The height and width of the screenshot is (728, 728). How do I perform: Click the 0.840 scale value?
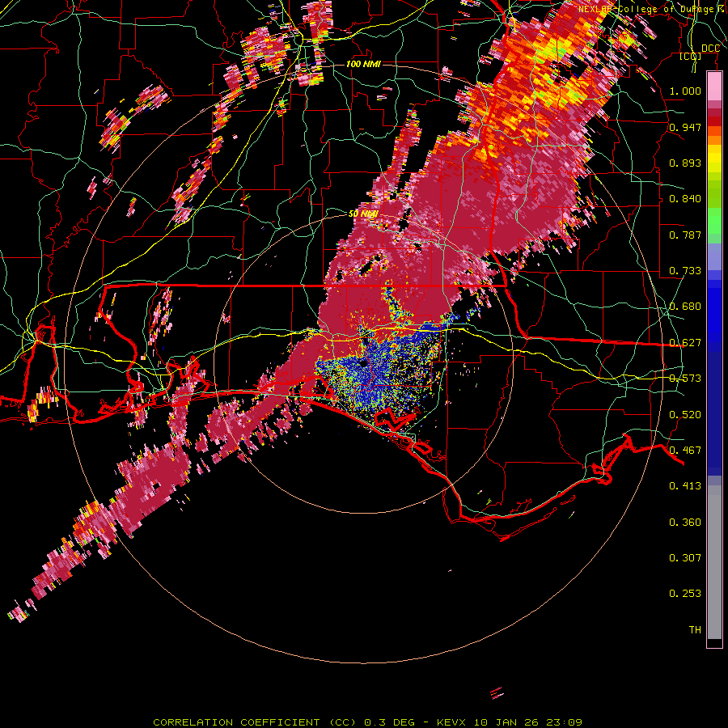pyautogui.click(x=685, y=199)
